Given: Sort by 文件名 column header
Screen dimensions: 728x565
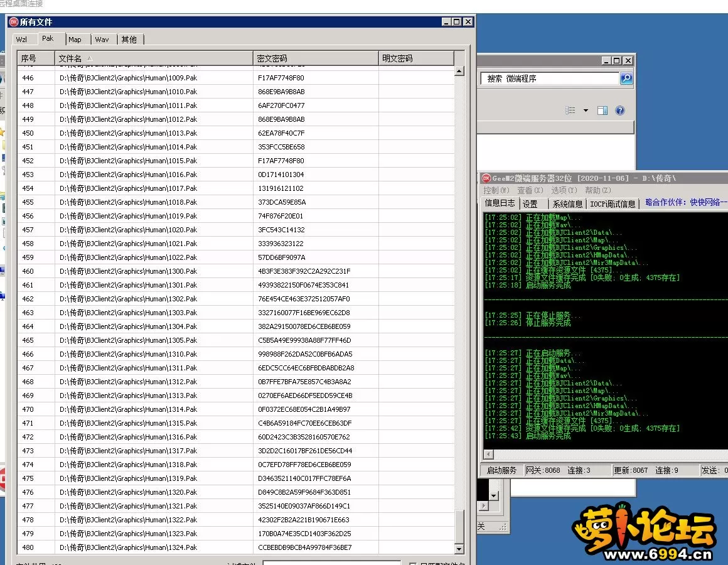Looking at the screenshot, I should [x=153, y=58].
